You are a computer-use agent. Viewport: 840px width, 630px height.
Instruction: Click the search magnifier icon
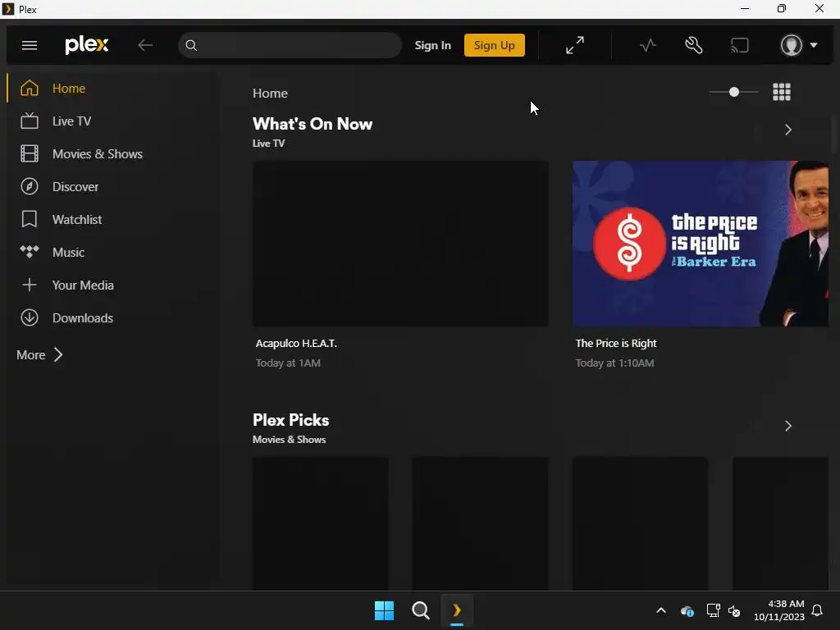click(191, 46)
